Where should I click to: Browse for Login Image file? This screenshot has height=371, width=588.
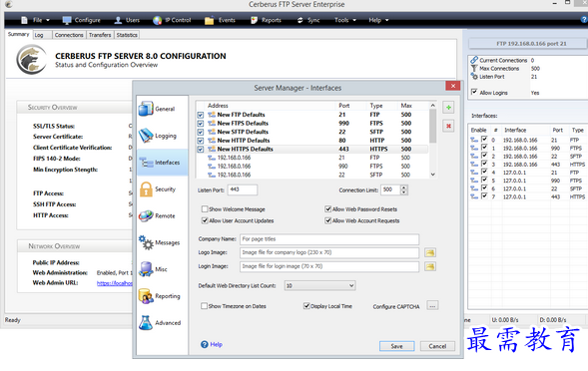[x=430, y=267]
